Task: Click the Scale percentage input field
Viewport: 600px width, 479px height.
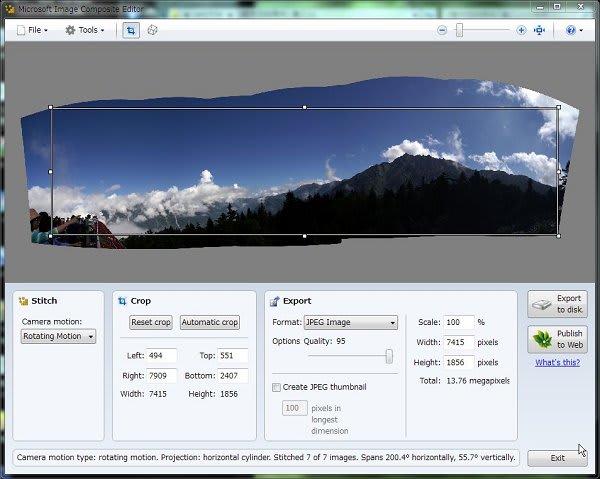Action: pyautogui.click(x=459, y=322)
